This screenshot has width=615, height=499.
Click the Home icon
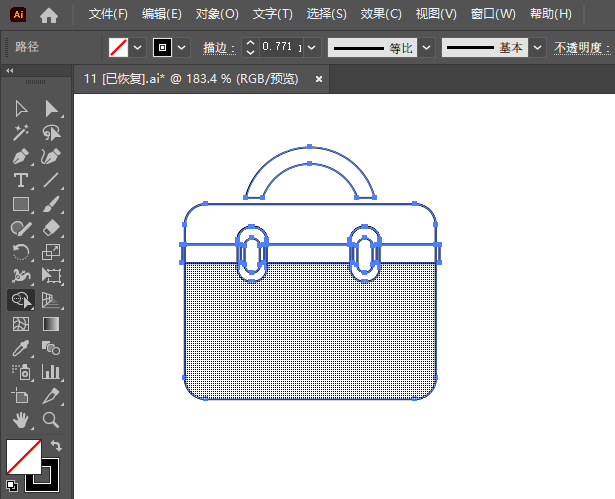49,14
